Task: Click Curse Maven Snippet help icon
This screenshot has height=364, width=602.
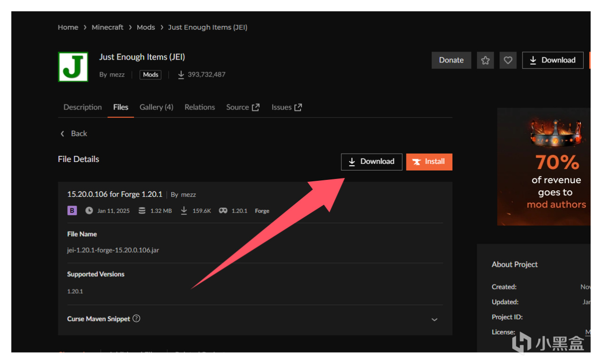Action: point(136,318)
